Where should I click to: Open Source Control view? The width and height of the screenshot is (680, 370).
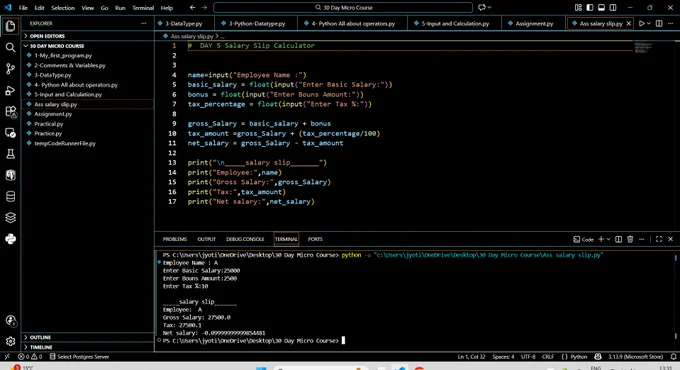coord(10,69)
